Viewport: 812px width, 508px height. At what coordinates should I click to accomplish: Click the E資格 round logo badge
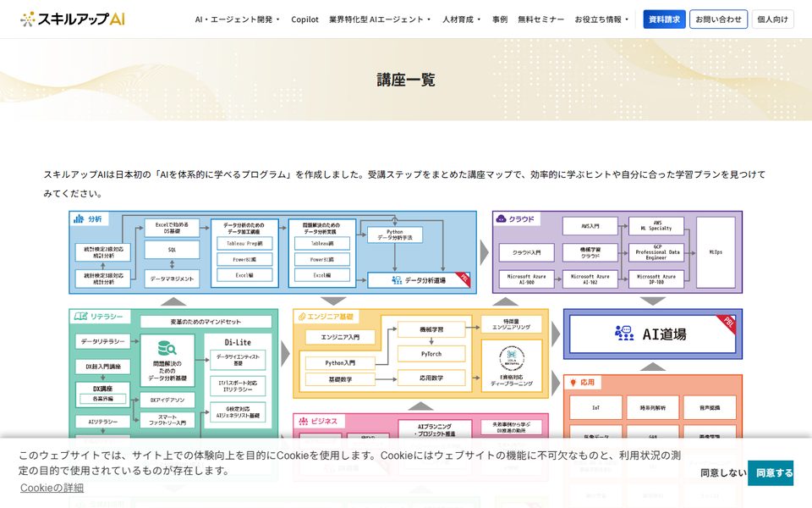(x=512, y=357)
